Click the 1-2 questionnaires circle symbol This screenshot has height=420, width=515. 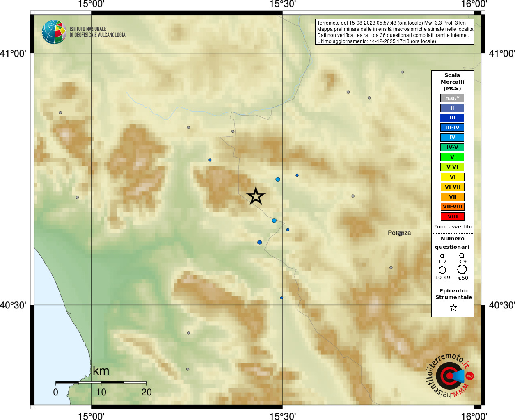tap(442, 256)
